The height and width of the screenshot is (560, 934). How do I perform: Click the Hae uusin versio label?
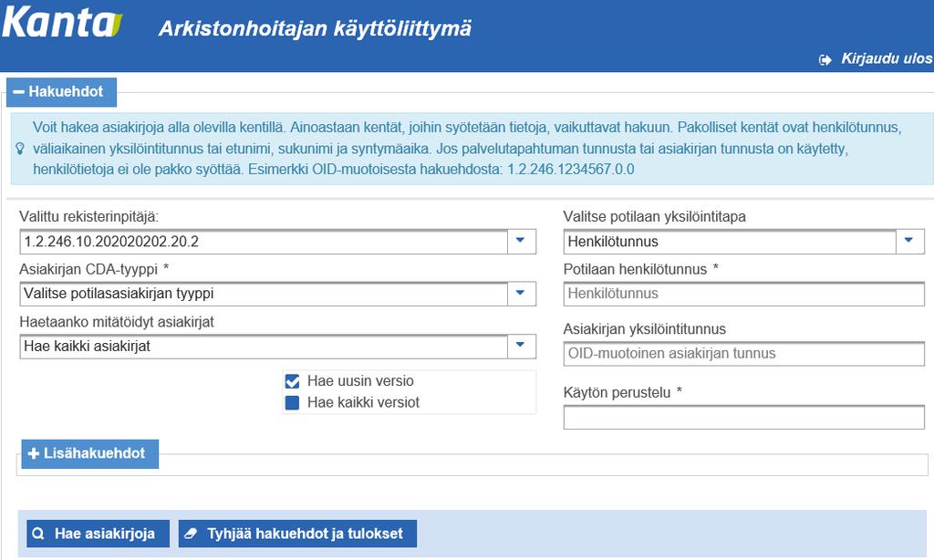point(359,380)
